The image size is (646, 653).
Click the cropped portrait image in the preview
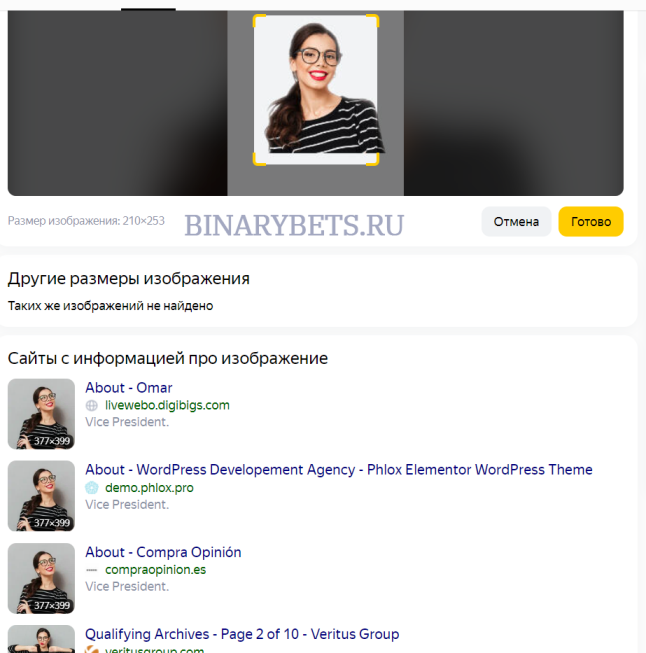pos(316,90)
